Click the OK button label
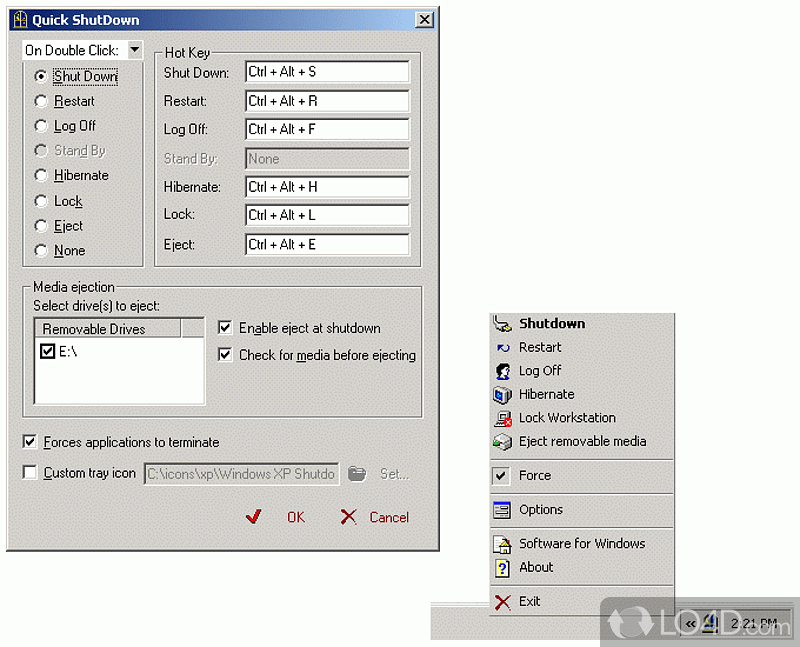 (x=296, y=517)
